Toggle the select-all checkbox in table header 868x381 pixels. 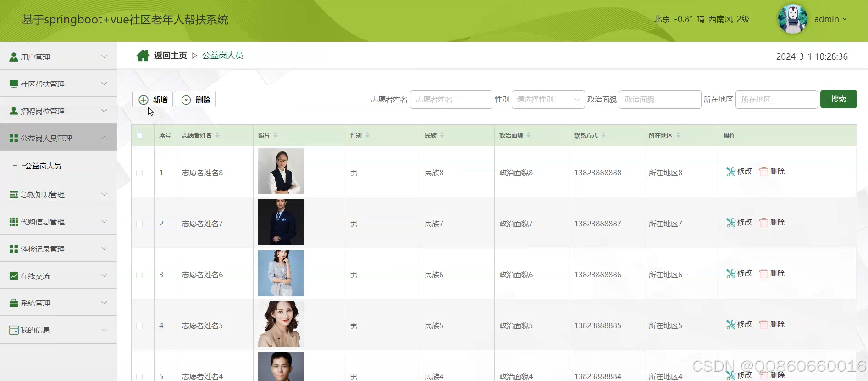click(x=139, y=135)
